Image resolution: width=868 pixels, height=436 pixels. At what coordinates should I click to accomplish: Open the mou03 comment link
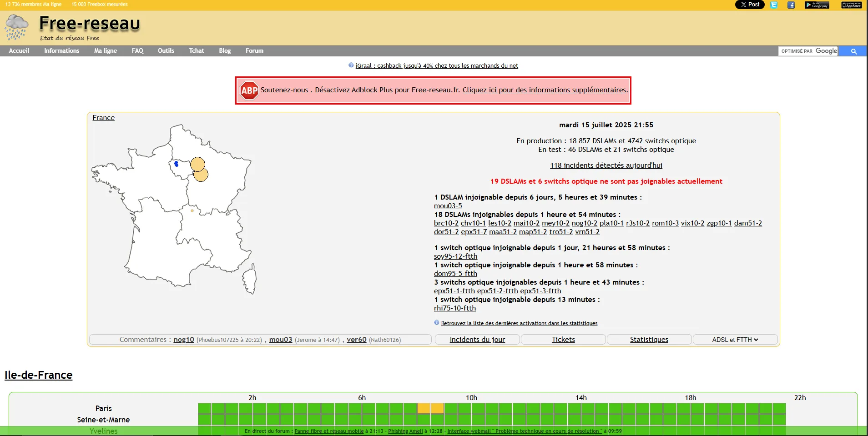(x=281, y=340)
